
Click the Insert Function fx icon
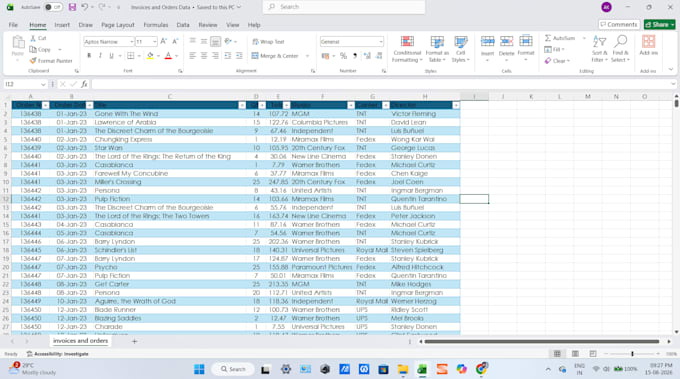click(84, 84)
